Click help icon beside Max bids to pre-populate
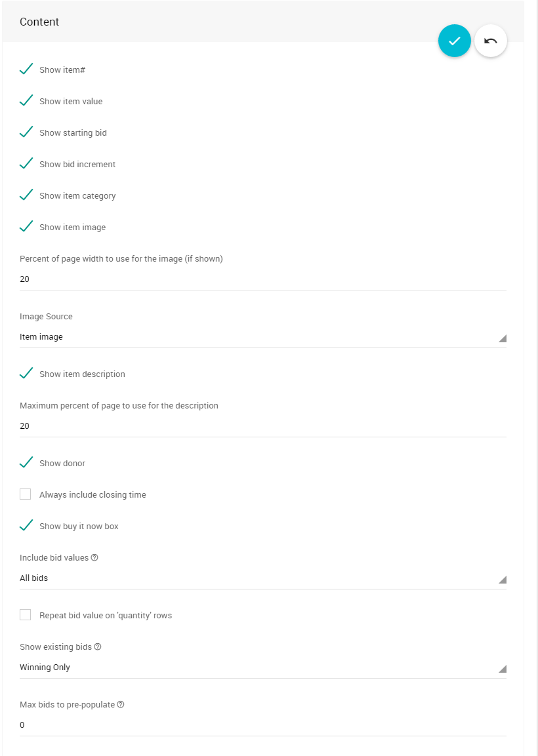This screenshot has width=538, height=756. tap(121, 705)
